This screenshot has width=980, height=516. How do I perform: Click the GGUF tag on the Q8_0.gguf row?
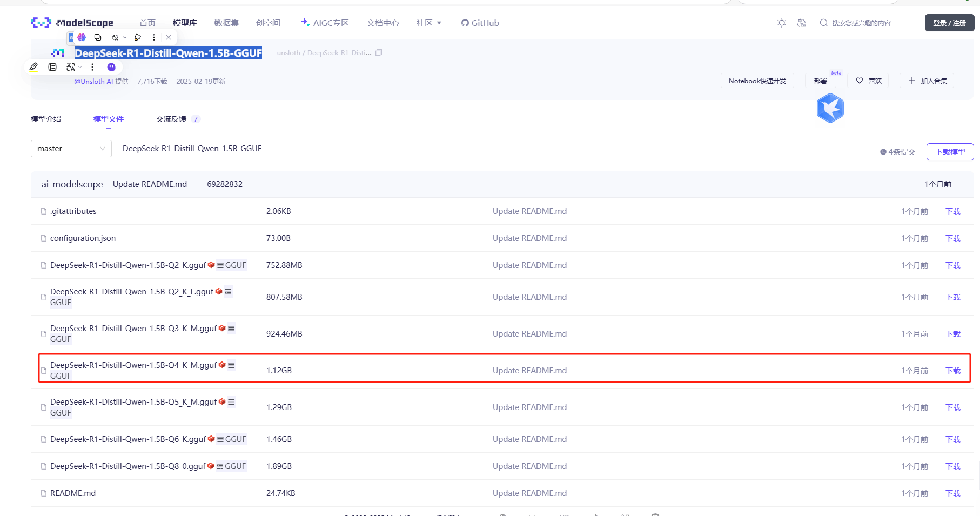click(x=231, y=466)
